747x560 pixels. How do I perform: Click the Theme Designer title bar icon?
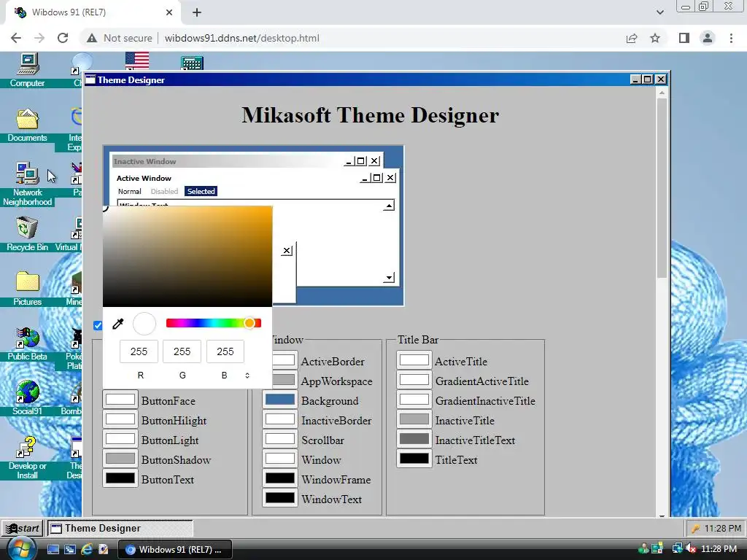(x=90, y=79)
